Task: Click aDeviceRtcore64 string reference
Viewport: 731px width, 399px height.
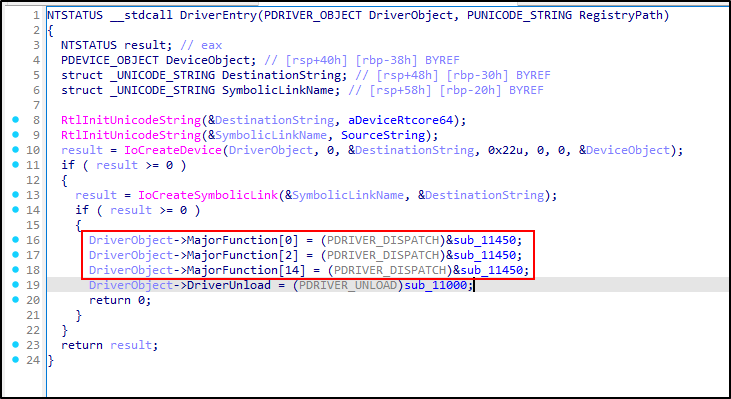Action: pos(400,120)
